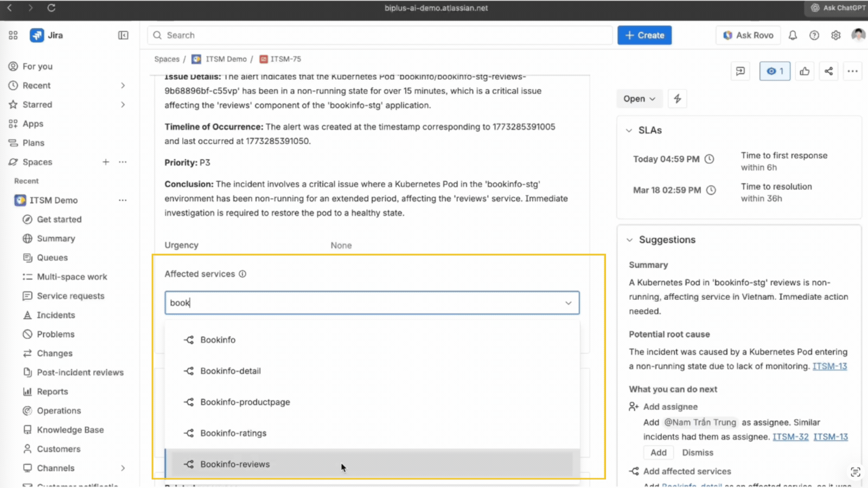Click the Jira logo in the sidebar
Screen dimensions: 868x488
coord(37,35)
